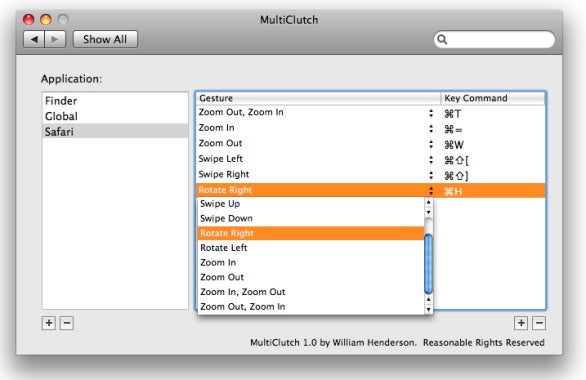
Task: Open gesture popup arrows on Zoom Out row
Action: tap(431, 144)
